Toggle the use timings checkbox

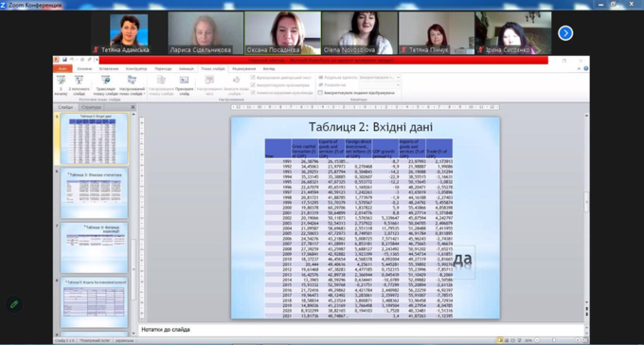coord(253,85)
